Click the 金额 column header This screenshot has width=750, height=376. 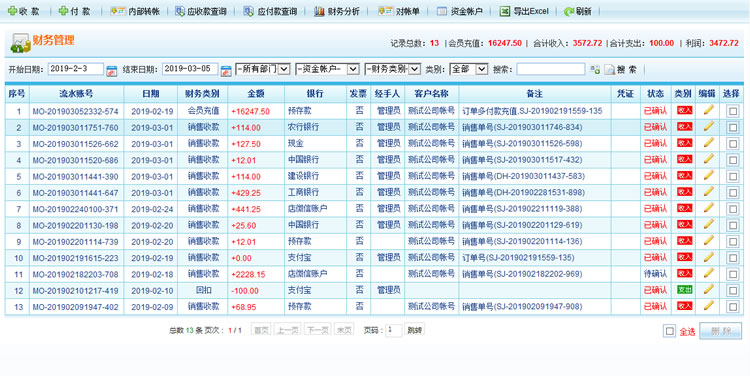(x=256, y=94)
